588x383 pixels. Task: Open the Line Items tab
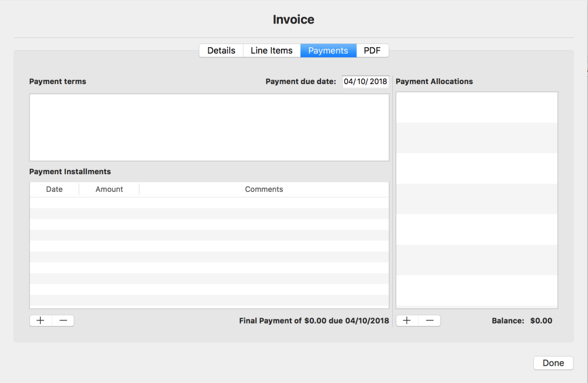271,50
